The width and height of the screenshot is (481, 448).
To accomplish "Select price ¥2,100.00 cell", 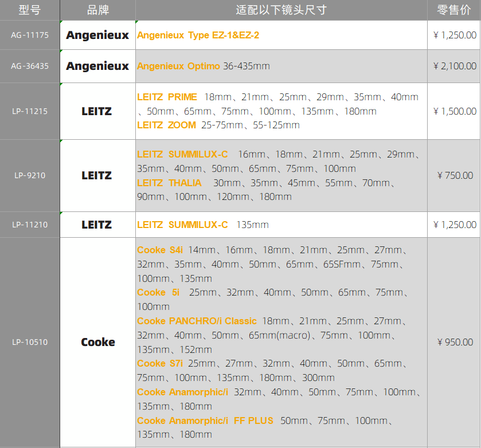I will (454, 66).
